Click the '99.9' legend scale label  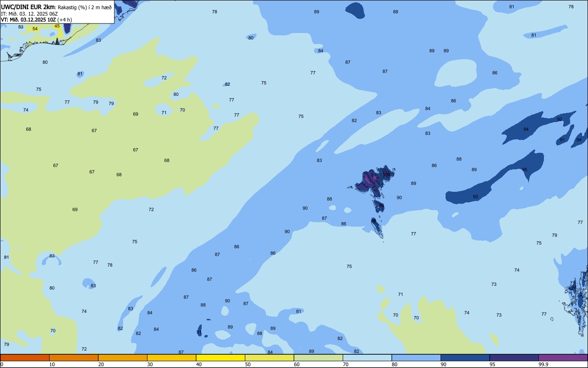coord(543,364)
